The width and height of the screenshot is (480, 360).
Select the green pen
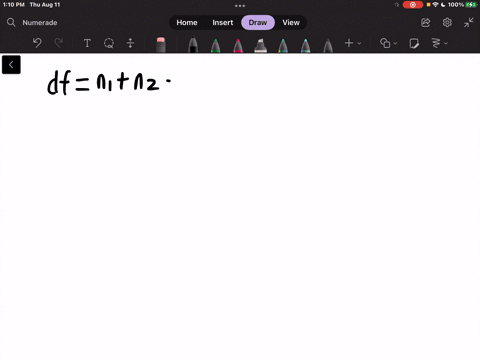216,45
